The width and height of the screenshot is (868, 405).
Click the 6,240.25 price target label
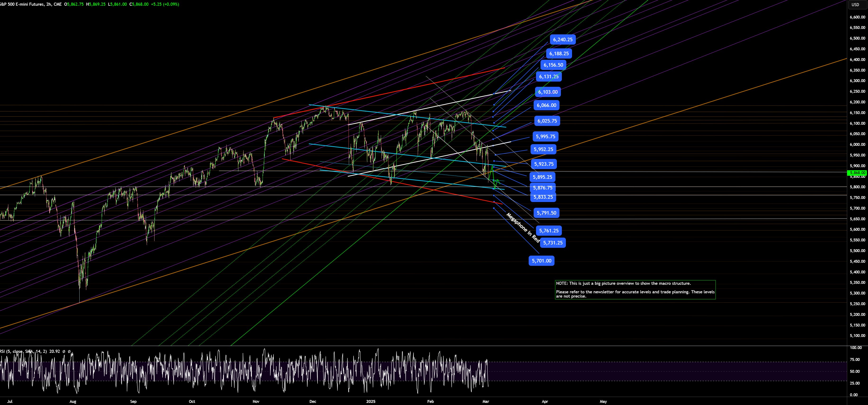point(563,39)
